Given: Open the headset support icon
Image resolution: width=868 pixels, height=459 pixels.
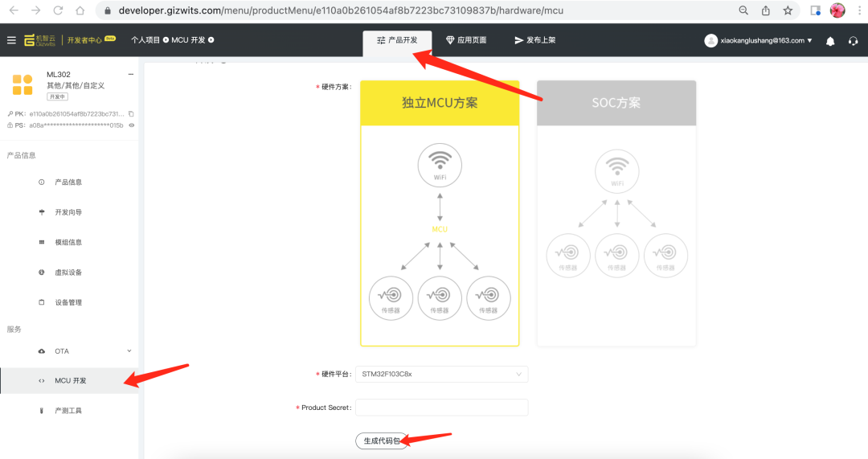Looking at the screenshot, I should [853, 40].
